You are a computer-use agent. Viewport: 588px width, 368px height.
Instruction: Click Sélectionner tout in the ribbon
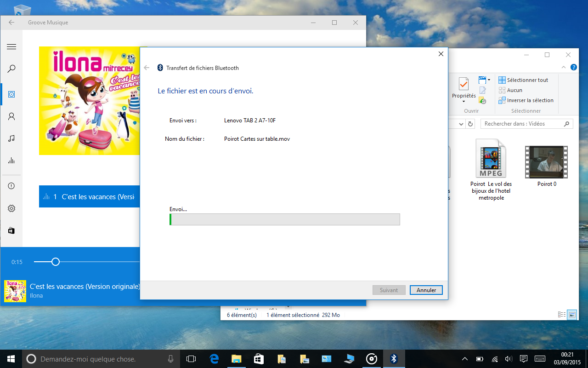(x=523, y=80)
